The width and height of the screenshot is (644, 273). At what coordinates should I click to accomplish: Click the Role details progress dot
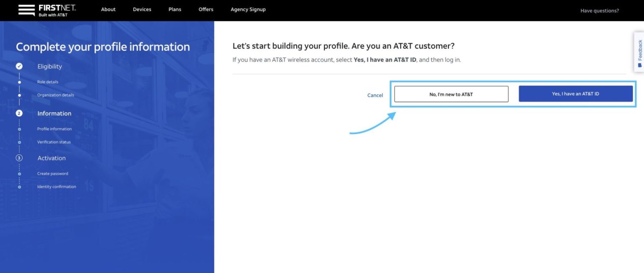pos(19,82)
